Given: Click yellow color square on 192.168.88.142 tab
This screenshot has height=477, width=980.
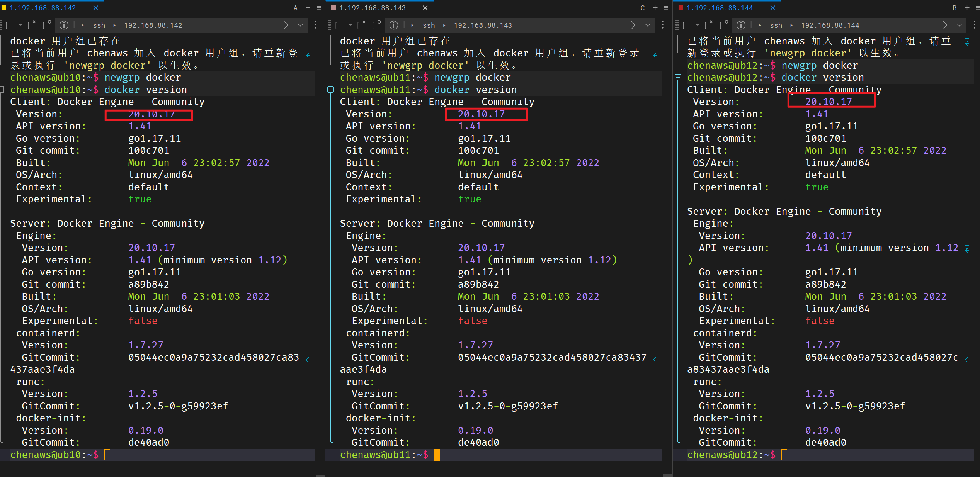Looking at the screenshot, I should pyautogui.click(x=4, y=7).
